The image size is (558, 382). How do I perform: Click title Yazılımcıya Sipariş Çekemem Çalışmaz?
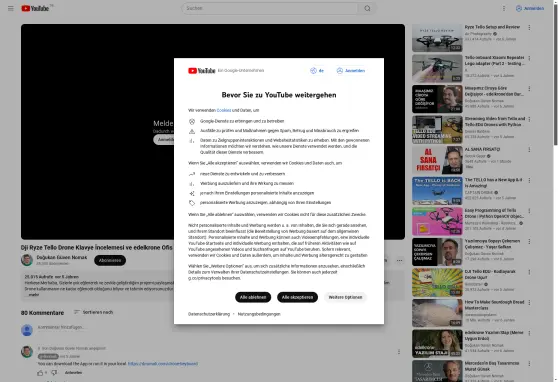(x=493, y=244)
